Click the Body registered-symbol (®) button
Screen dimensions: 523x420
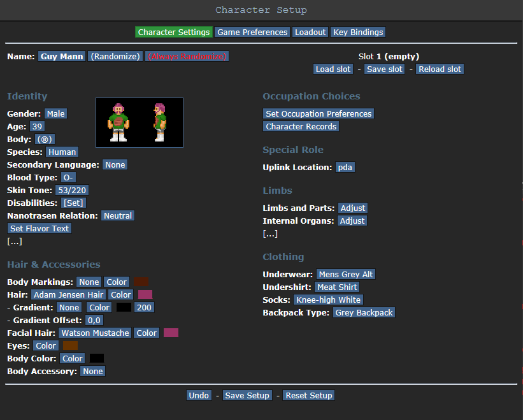45,139
